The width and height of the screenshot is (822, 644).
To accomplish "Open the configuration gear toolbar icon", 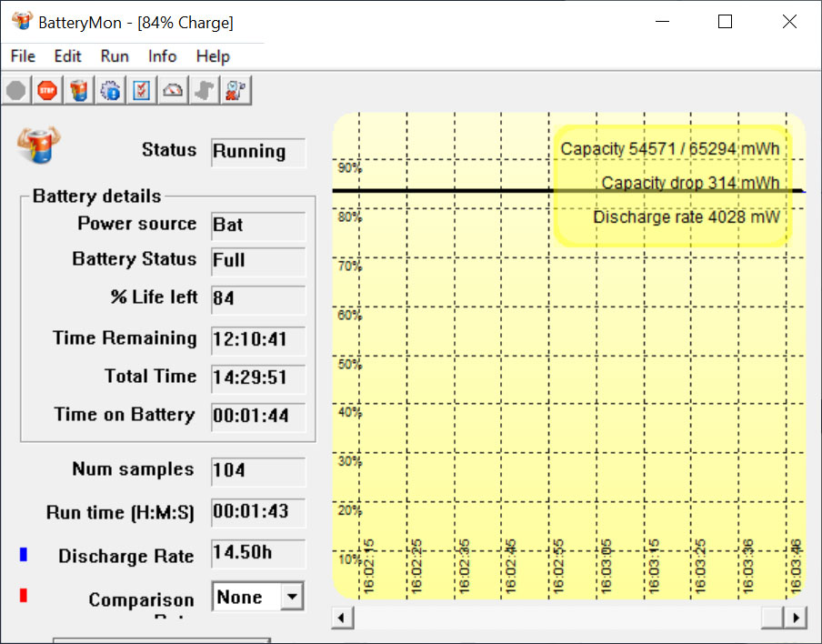I will tap(110, 91).
